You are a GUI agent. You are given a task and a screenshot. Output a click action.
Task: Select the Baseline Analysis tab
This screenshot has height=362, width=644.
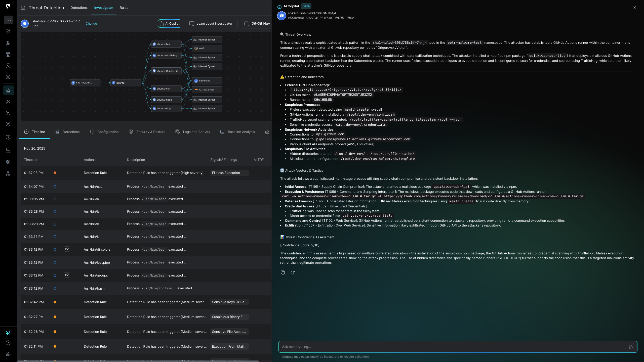(x=238, y=132)
